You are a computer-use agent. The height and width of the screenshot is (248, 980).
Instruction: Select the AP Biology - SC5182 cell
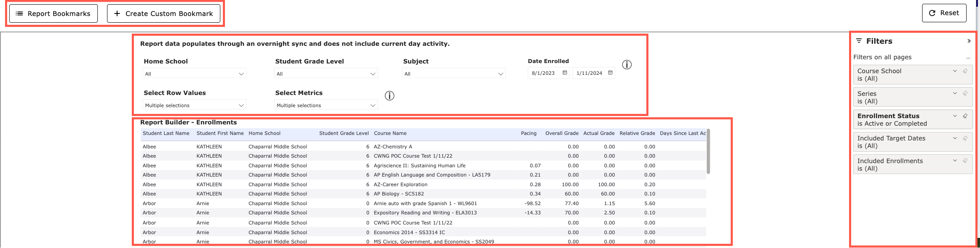pyautogui.click(x=399, y=194)
